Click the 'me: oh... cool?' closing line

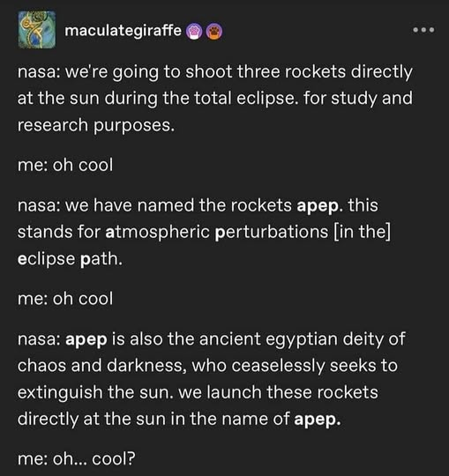[x=76, y=458]
